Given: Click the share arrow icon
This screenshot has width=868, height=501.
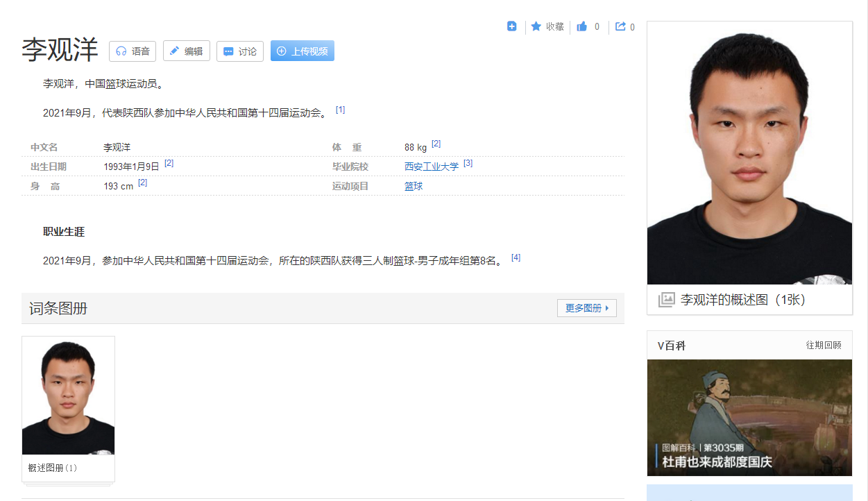Looking at the screenshot, I should coord(621,26).
